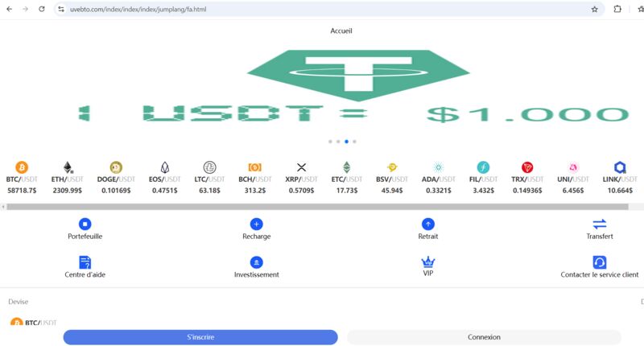Click the active third carousel dot
Viewport: 644px width, 346px height.
click(x=346, y=142)
